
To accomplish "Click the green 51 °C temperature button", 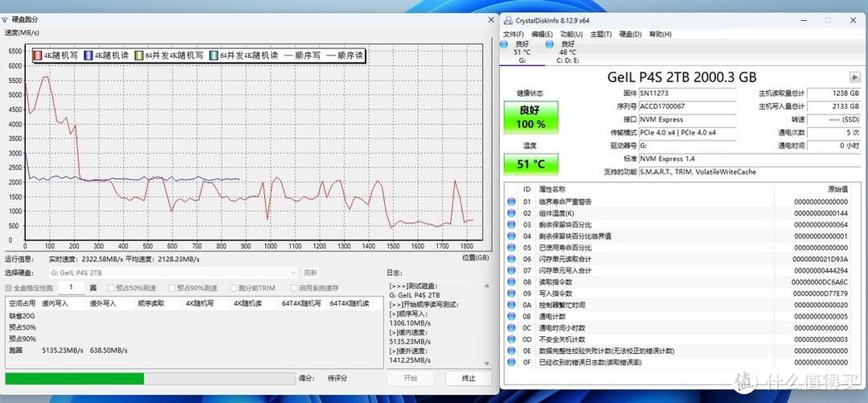I will click(x=531, y=164).
